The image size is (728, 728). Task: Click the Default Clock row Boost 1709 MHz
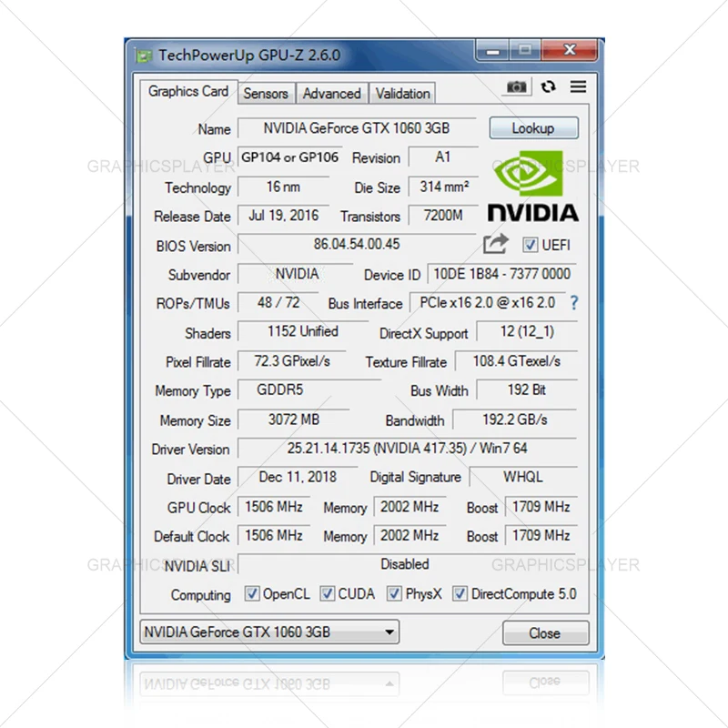(x=541, y=535)
